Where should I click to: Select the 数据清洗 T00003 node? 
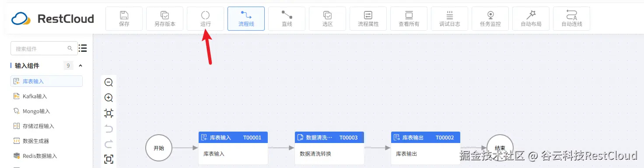pos(329,148)
